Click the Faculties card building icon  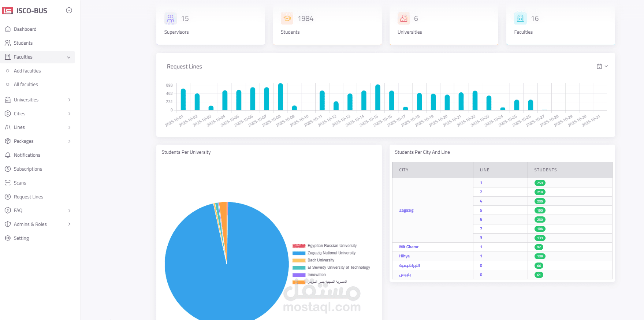(520, 18)
